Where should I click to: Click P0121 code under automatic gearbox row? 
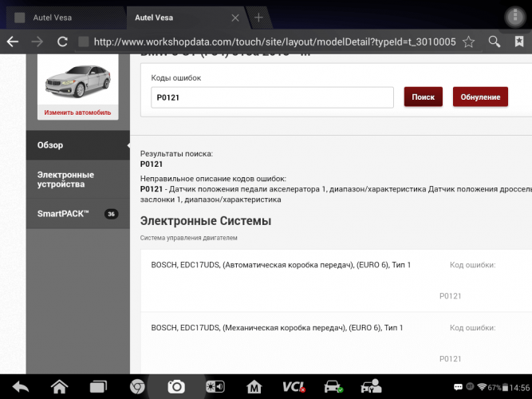pos(450,296)
